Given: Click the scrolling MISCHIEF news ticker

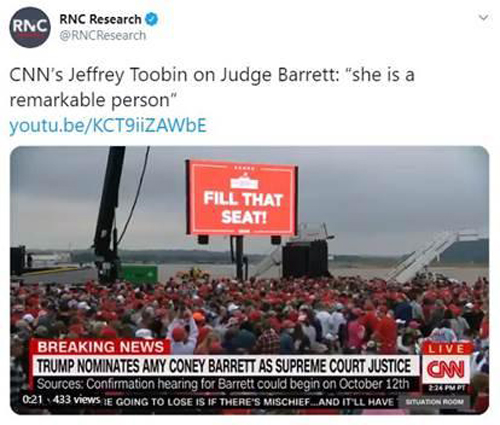Looking at the screenshot, I should [249, 402].
